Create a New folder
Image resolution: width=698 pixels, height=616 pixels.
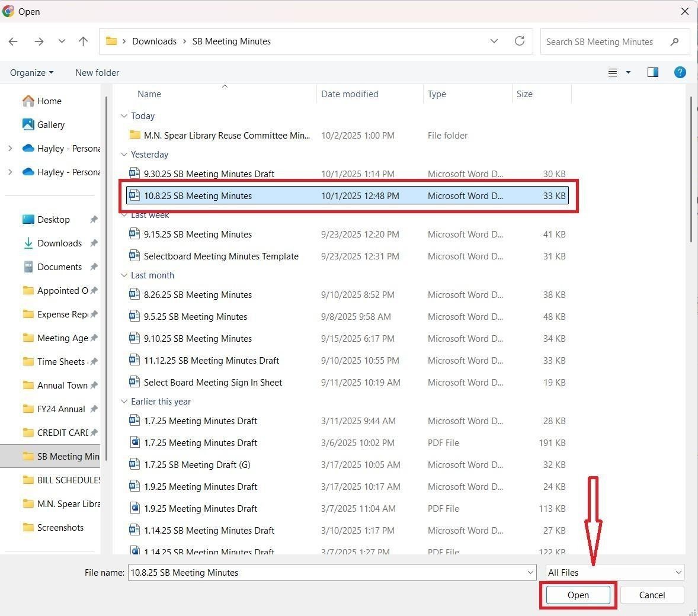97,72
